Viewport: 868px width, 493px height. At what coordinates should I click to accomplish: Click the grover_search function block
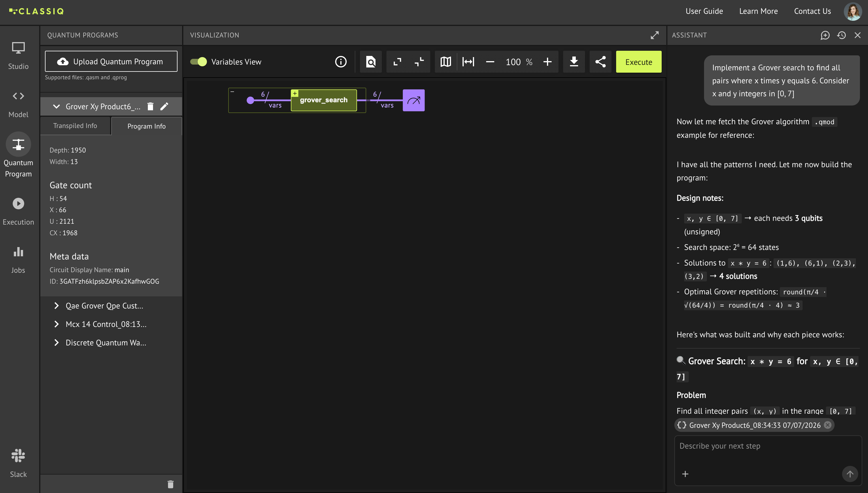click(324, 100)
